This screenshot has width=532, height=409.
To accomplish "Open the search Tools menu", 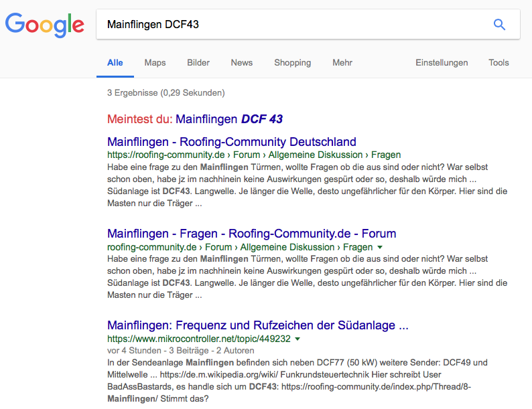I will pos(498,63).
